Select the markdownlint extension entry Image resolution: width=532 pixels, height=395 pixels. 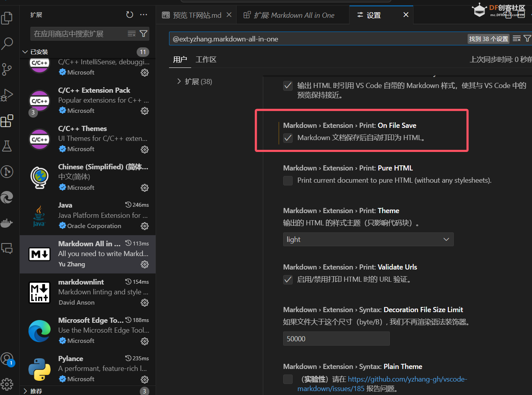point(88,292)
